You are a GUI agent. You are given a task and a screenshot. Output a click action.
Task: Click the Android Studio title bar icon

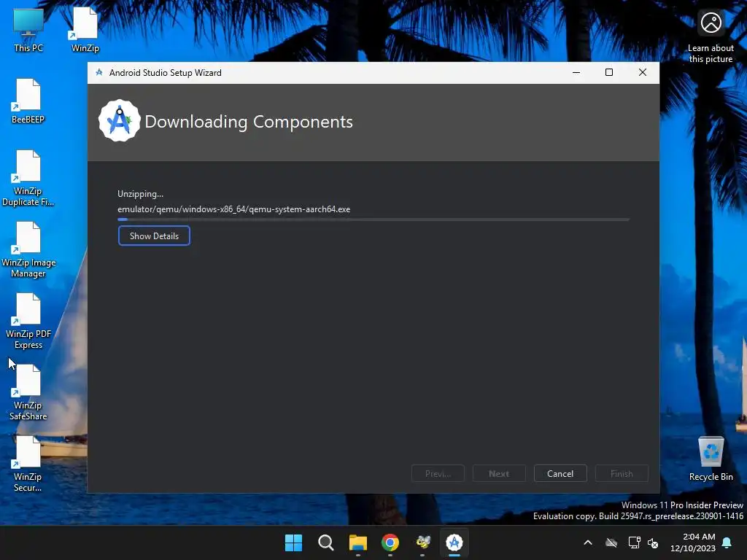(99, 72)
